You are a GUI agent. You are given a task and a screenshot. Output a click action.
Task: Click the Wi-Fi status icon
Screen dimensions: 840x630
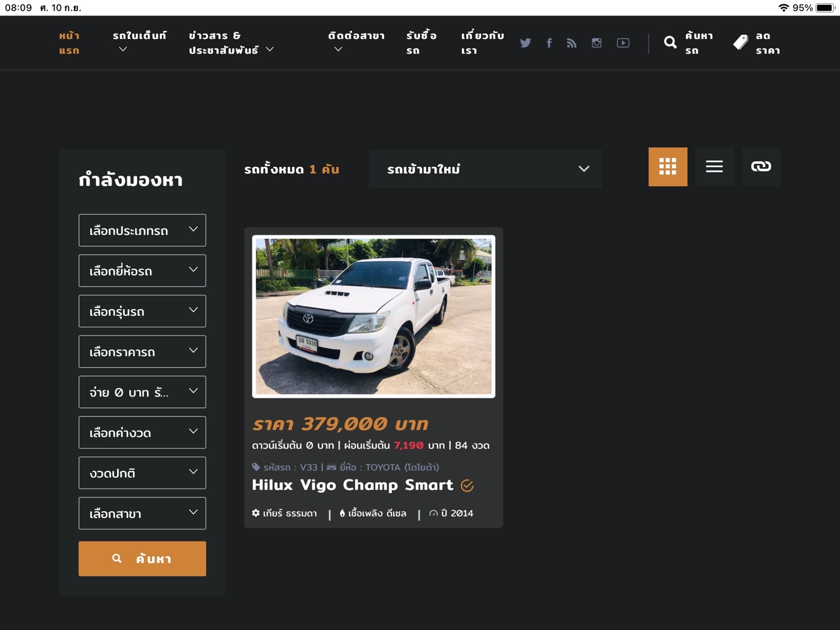(784, 8)
